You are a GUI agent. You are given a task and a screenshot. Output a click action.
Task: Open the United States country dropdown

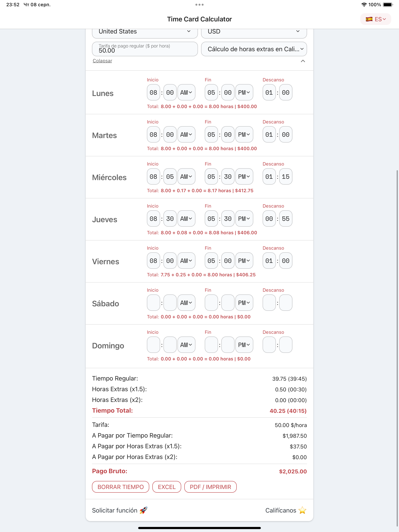point(145,32)
